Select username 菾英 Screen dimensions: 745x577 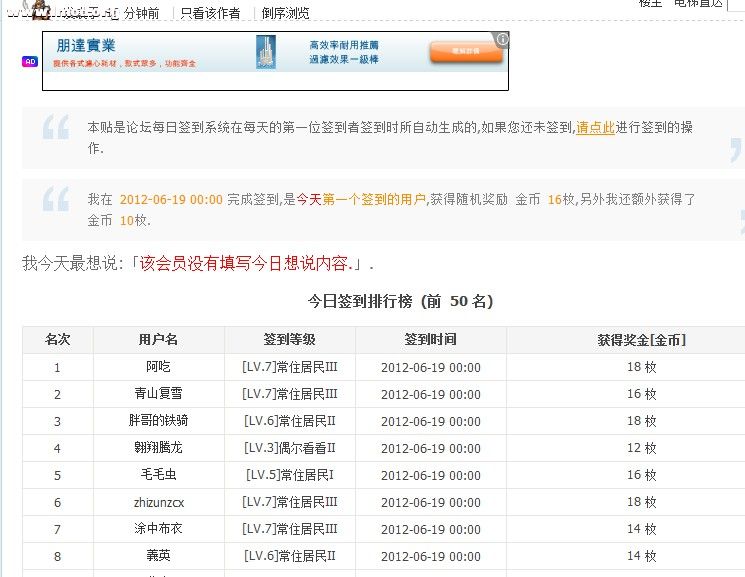[158, 556]
